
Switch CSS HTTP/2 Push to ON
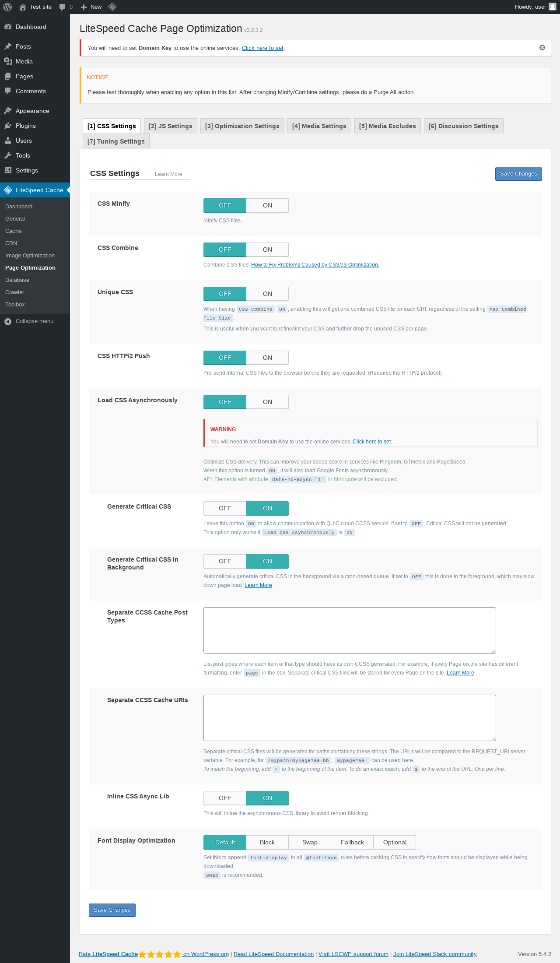click(x=267, y=358)
